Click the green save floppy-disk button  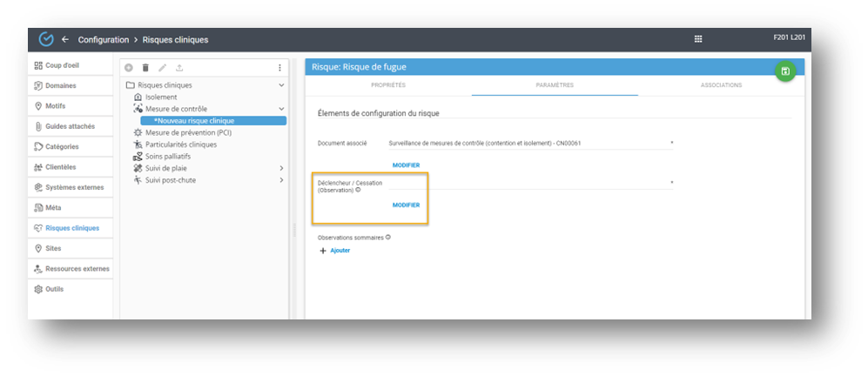(x=785, y=71)
